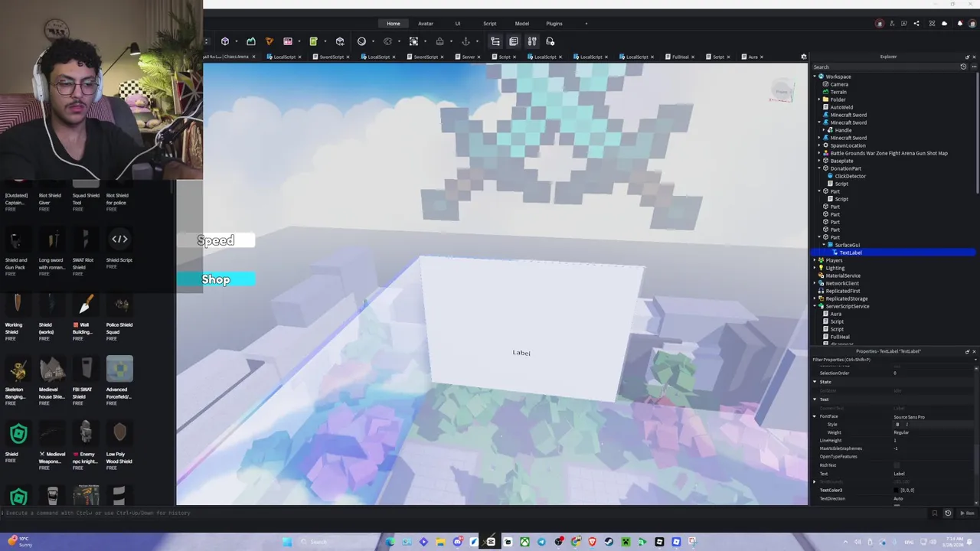Pop out the Properties panel
Viewport: 980px width, 551px height.
click(967, 351)
